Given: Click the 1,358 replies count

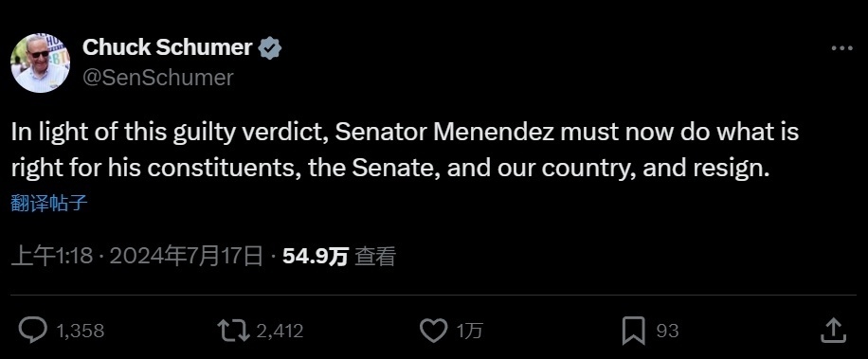Looking at the screenshot, I should (x=81, y=331).
